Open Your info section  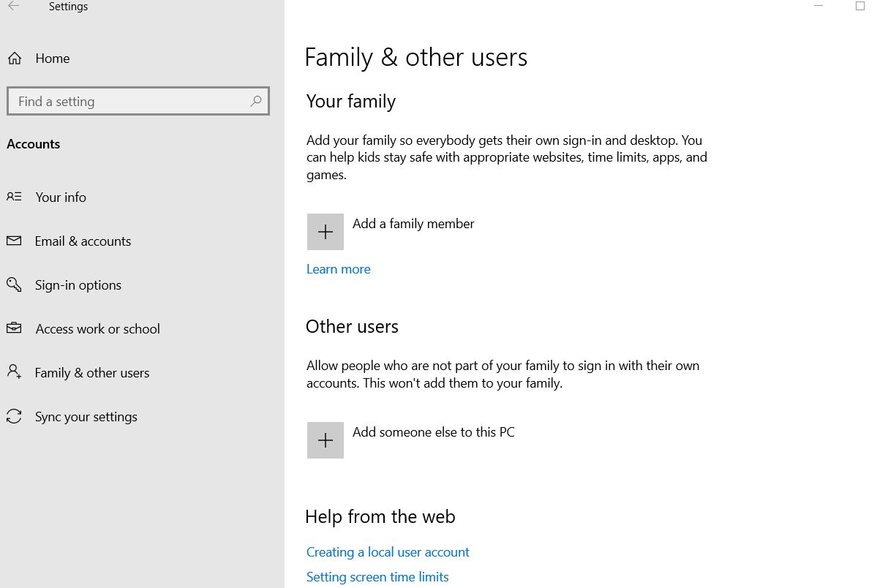point(61,197)
